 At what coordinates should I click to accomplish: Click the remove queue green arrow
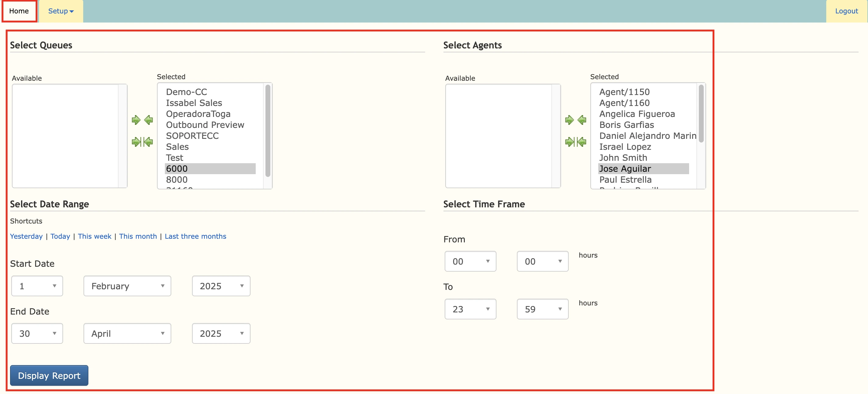148,120
